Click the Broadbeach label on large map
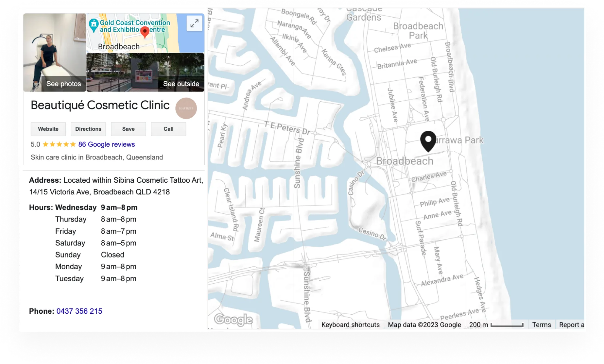 pos(404,161)
